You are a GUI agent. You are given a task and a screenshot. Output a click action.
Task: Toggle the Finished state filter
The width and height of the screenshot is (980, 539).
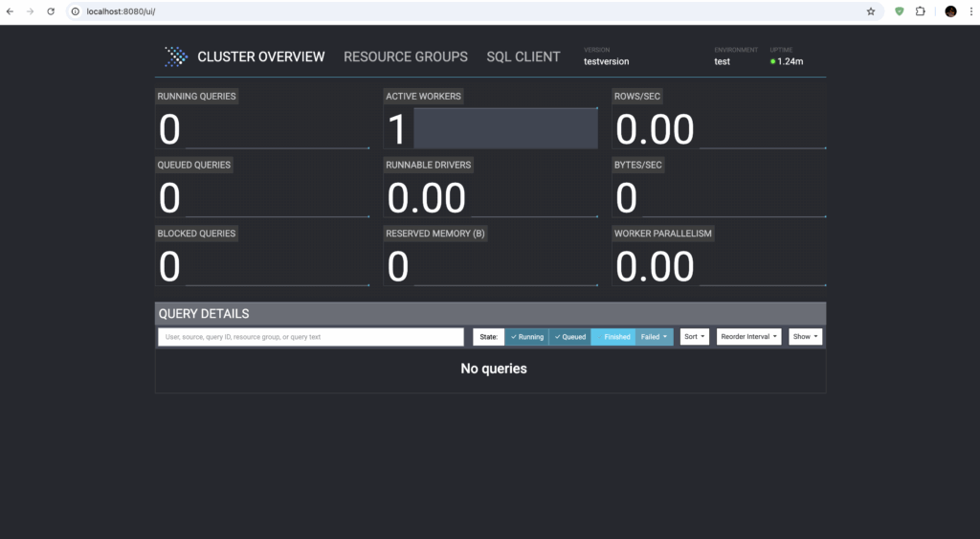click(612, 337)
